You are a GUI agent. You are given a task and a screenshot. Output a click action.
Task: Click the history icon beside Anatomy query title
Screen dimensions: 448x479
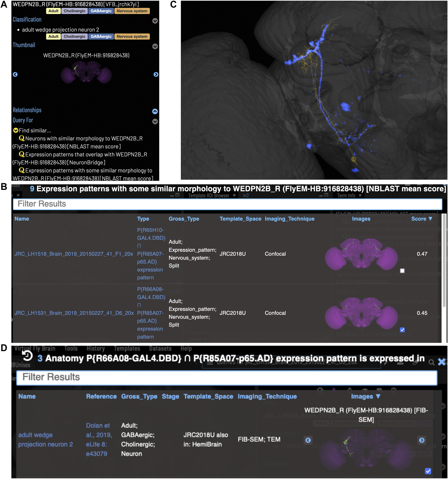(x=27, y=356)
